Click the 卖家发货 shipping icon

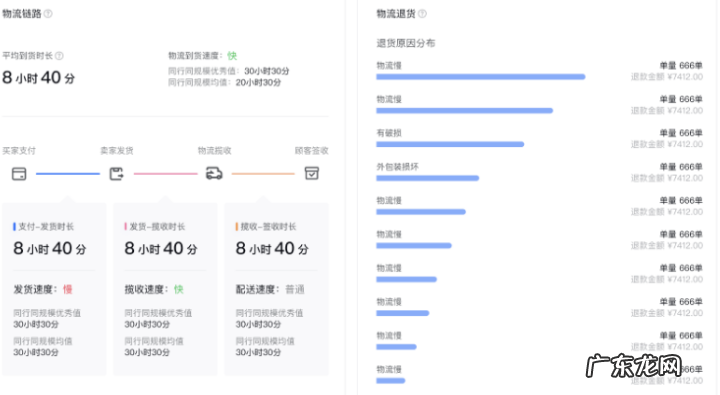(x=117, y=174)
